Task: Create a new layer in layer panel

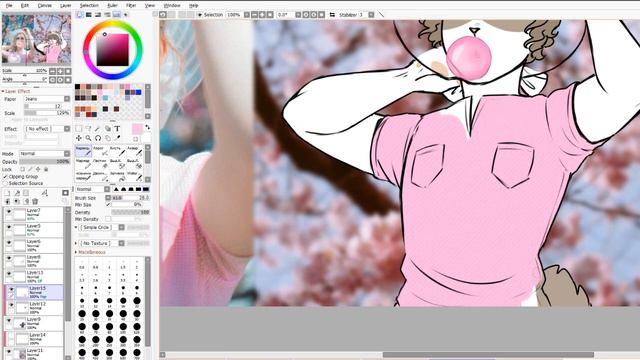Action: (x=7, y=193)
